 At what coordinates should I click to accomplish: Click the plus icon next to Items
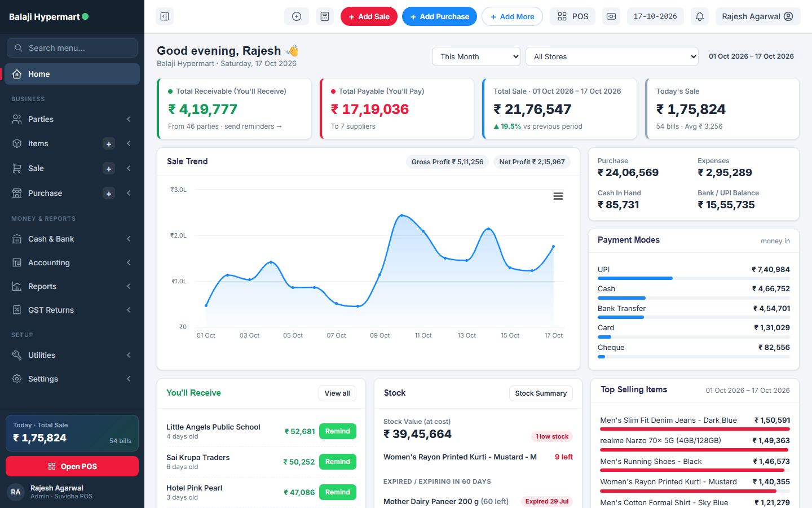coord(109,144)
